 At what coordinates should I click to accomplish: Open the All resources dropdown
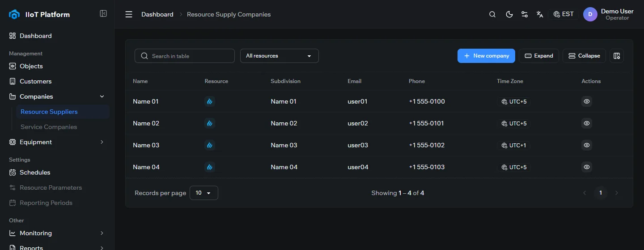(280, 56)
